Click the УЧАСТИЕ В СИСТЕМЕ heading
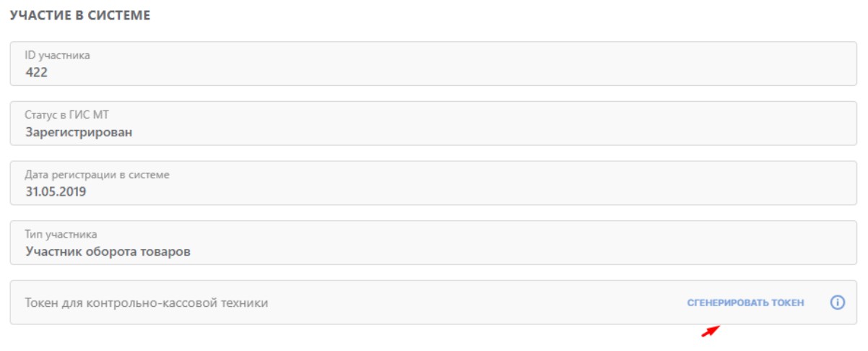The width and height of the screenshot is (868, 351). point(79,16)
